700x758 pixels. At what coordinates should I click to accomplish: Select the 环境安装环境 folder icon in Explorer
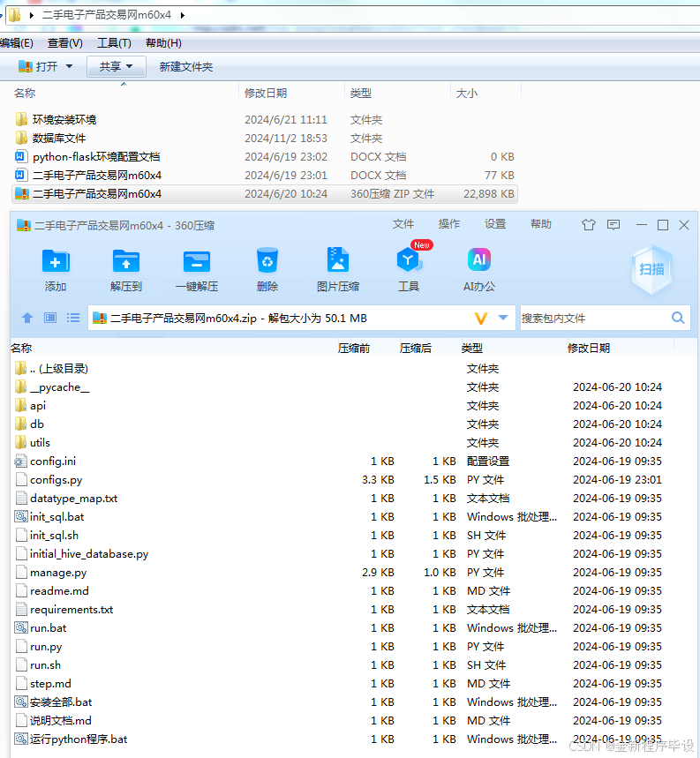pos(21,119)
